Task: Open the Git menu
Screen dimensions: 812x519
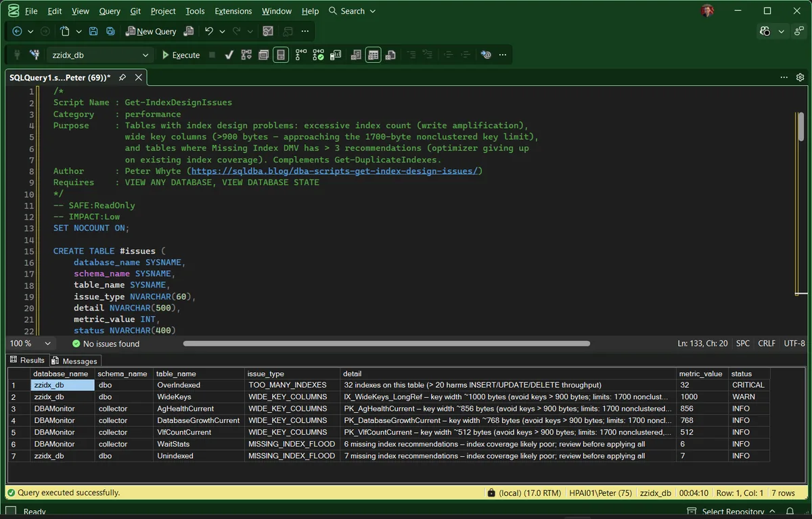Action: pyautogui.click(x=135, y=11)
